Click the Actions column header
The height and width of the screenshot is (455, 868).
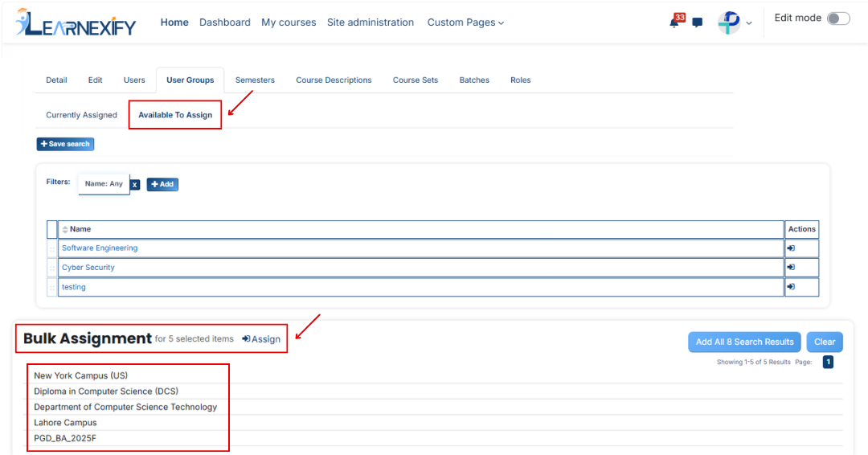point(801,229)
